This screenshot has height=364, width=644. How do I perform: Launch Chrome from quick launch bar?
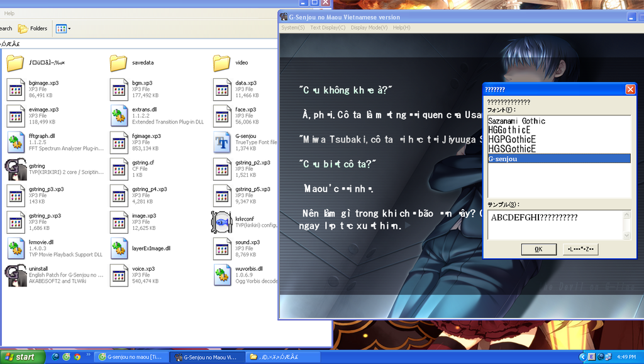(x=77, y=357)
